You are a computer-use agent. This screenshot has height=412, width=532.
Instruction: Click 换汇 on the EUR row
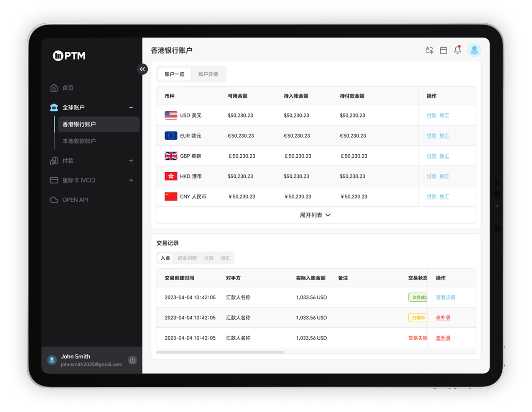pyautogui.click(x=444, y=135)
